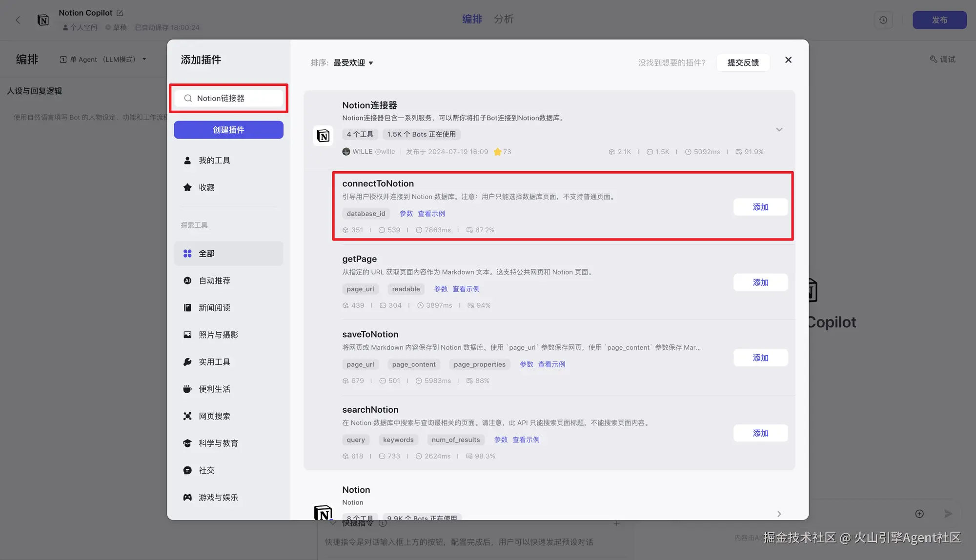Collapse the Notion连接器 plugin chevron

(x=779, y=130)
